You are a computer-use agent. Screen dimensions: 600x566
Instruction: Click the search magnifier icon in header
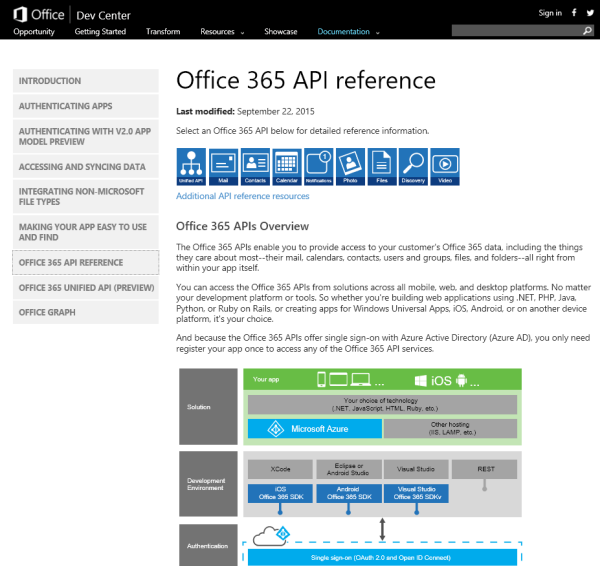pyautogui.click(x=588, y=31)
